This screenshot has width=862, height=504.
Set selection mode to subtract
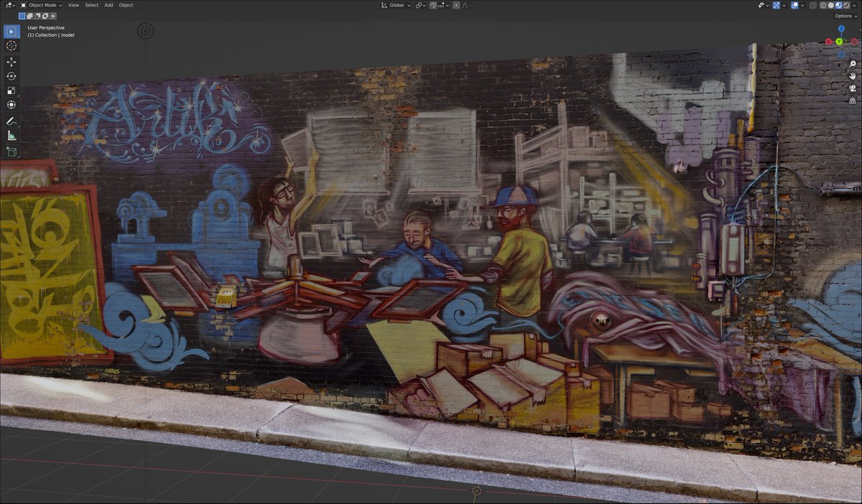[x=37, y=16]
